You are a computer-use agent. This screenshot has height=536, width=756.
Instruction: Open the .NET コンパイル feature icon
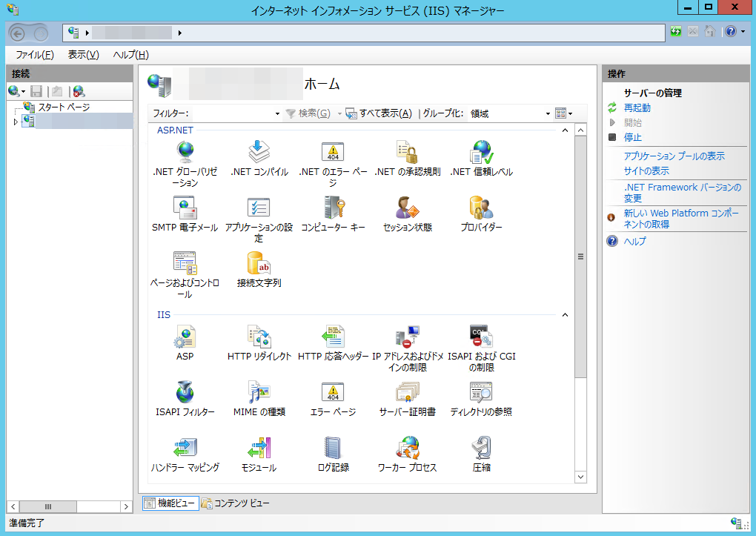point(259,153)
